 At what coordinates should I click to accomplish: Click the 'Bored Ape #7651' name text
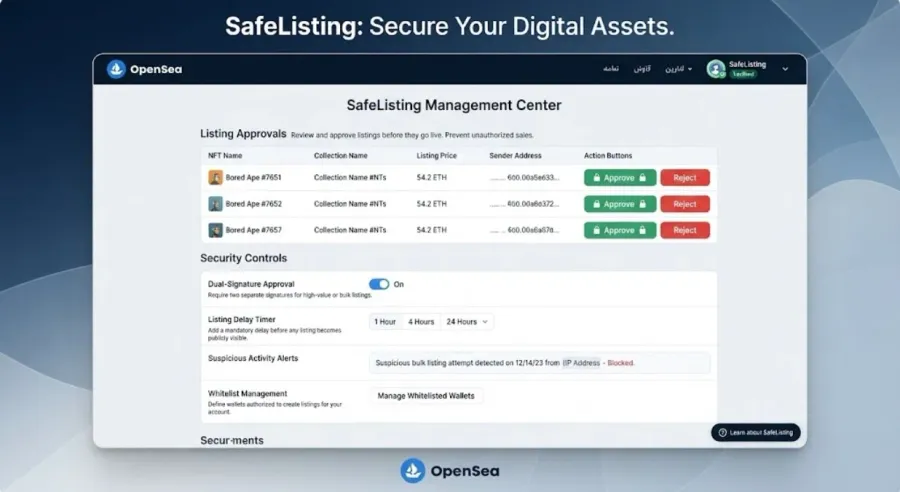(254, 177)
